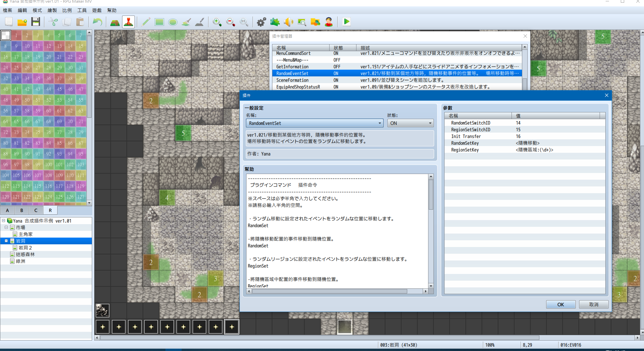Switch to tileset tab B
644x351 pixels.
click(22, 210)
